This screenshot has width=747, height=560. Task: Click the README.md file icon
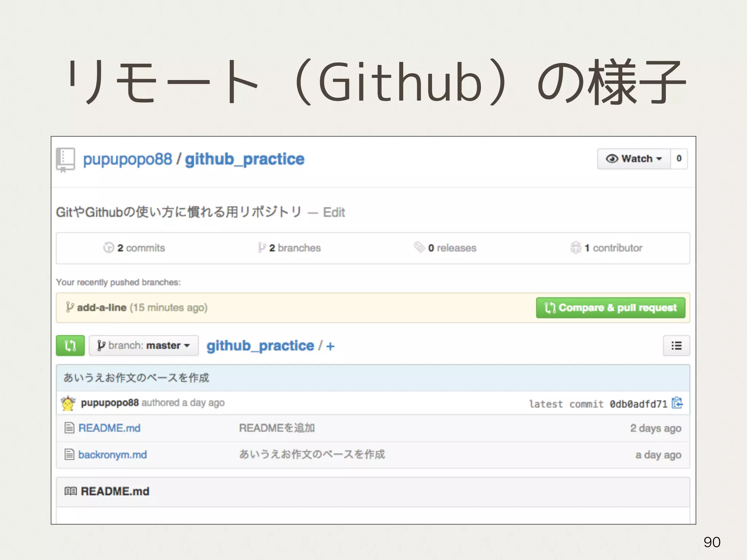coord(69,428)
